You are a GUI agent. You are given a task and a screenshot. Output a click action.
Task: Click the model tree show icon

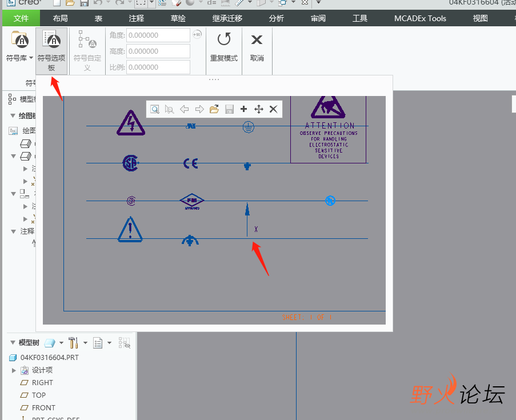click(50, 343)
